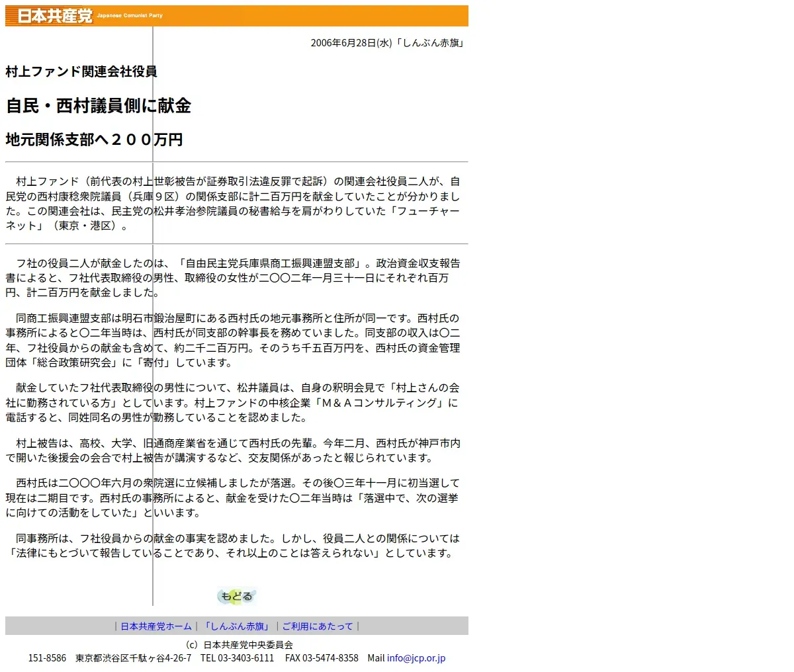Click the paragraph starting 同事務所は、フ社役員から
794x672 pixels.
click(x=233, y=546)
